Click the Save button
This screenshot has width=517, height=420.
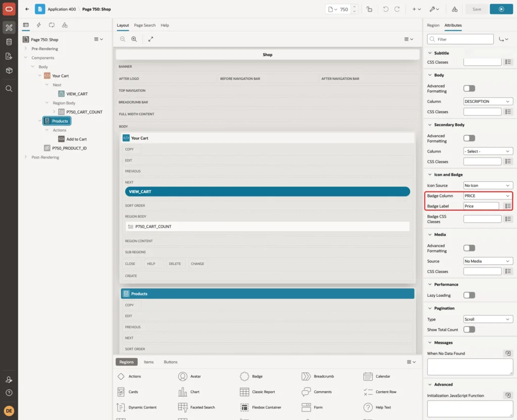pyautogui.click(x=477, y=9)
